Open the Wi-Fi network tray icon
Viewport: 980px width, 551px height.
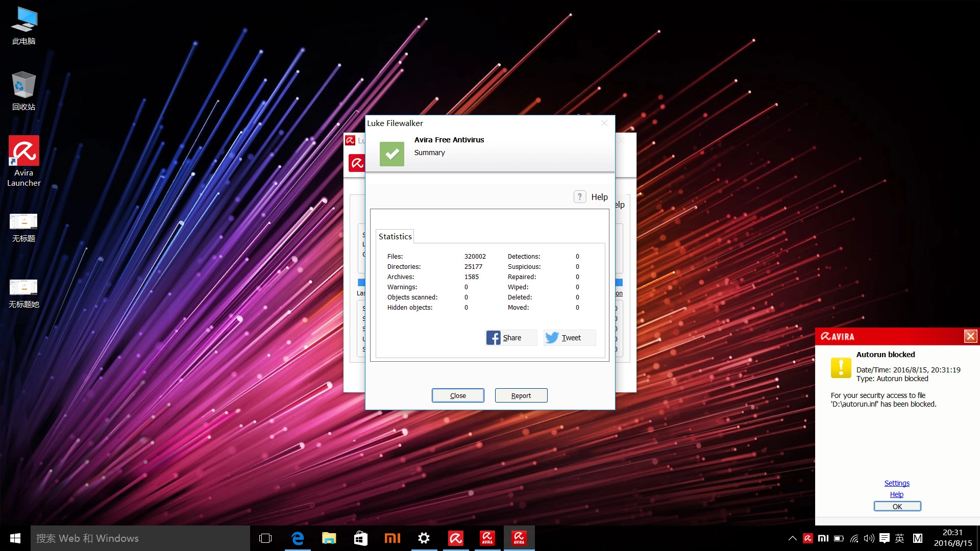[x=854, y=538]
